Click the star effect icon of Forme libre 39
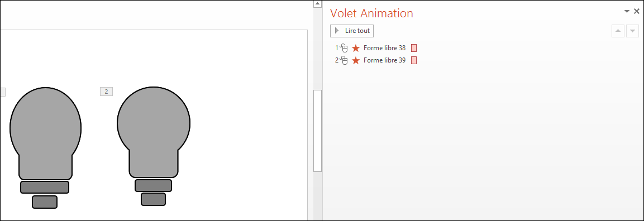 356,60
